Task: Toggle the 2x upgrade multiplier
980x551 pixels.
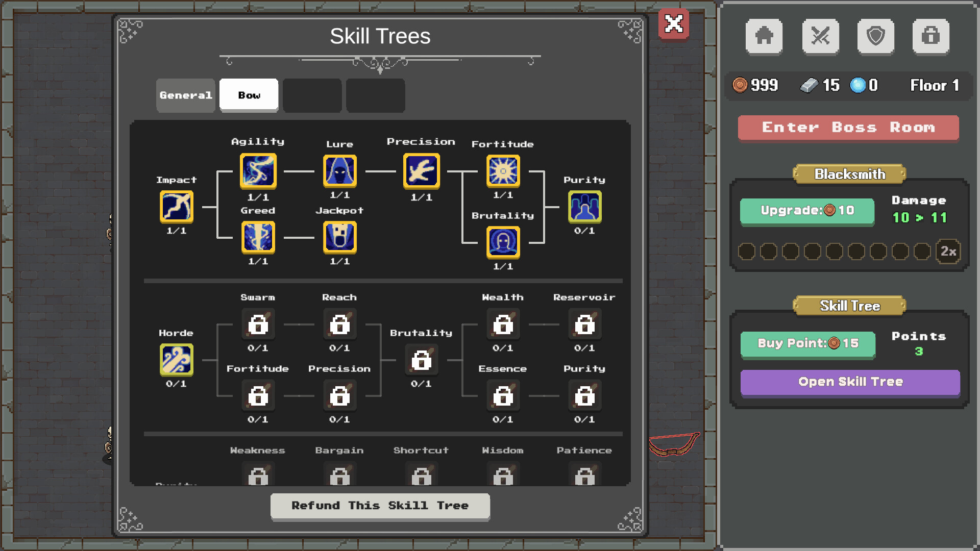Action: pyautogui.click(x=948, y=251)
